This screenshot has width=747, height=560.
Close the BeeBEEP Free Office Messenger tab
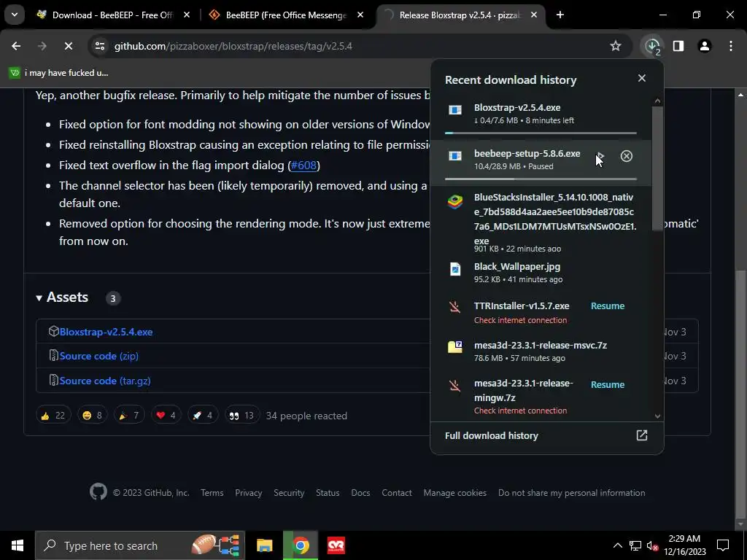(360, 15)
